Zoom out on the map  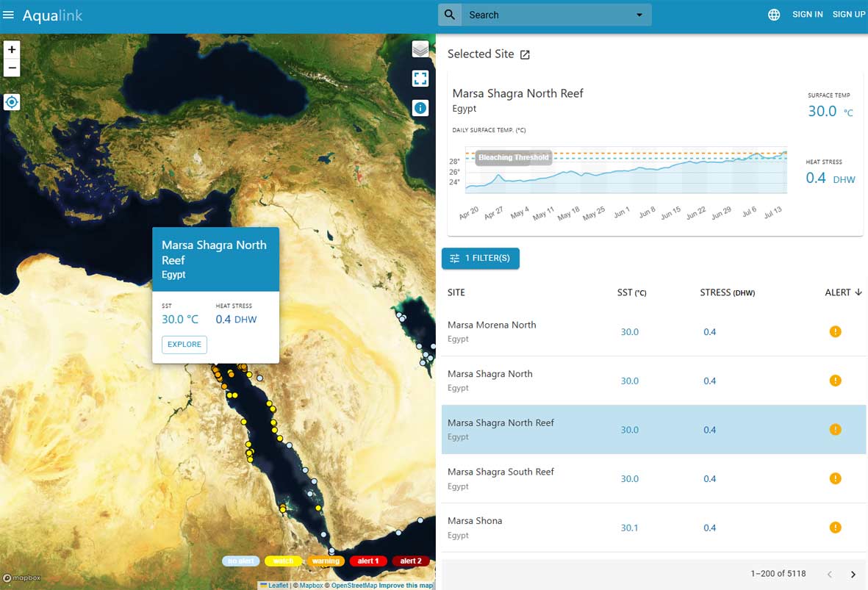[12, 68]
